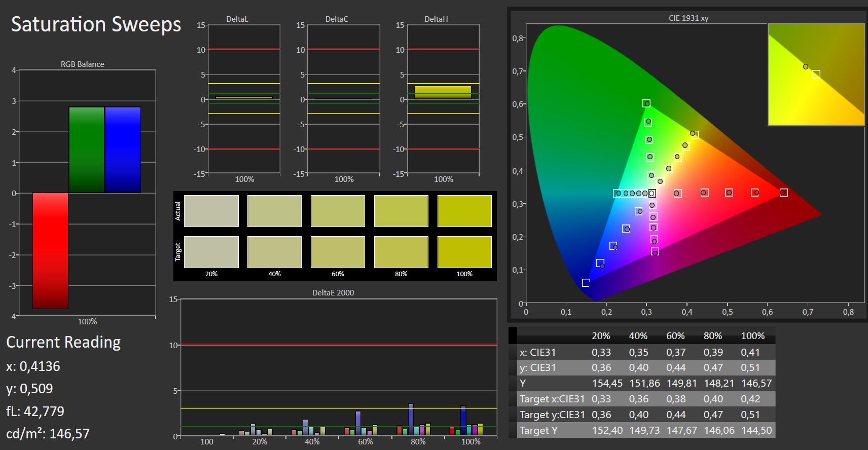
Task: Click the DeltaE 2000 chart title
Action: 333,292
